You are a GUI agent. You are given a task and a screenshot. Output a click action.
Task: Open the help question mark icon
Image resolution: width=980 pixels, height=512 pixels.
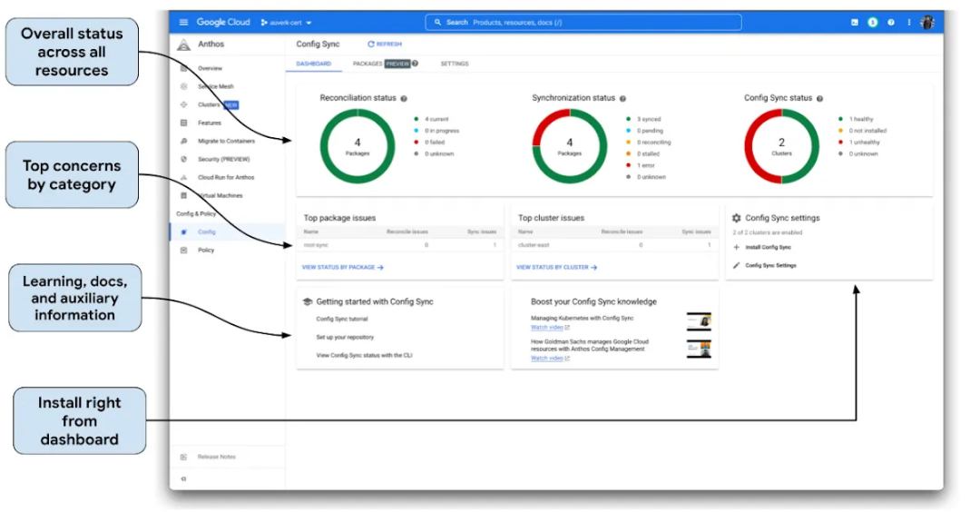(891, 23)
